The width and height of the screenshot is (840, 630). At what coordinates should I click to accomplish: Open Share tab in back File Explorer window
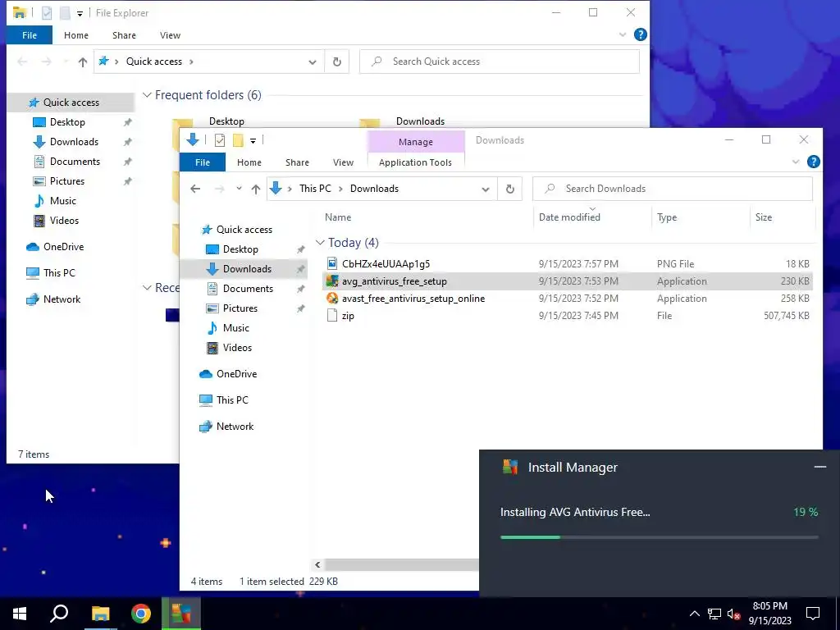[x=124, y=35]
